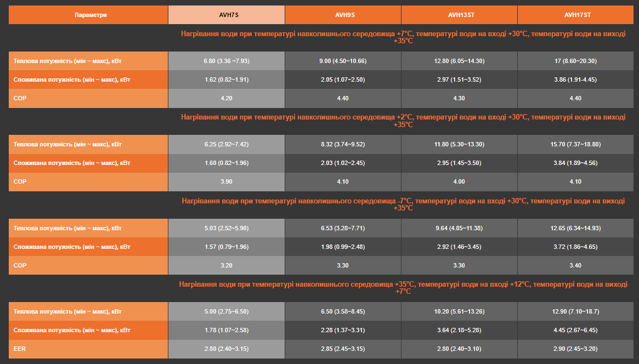Click the cell showing 2.28 (1.37~3.31)
639x364 pixels.
click(343, 330)
